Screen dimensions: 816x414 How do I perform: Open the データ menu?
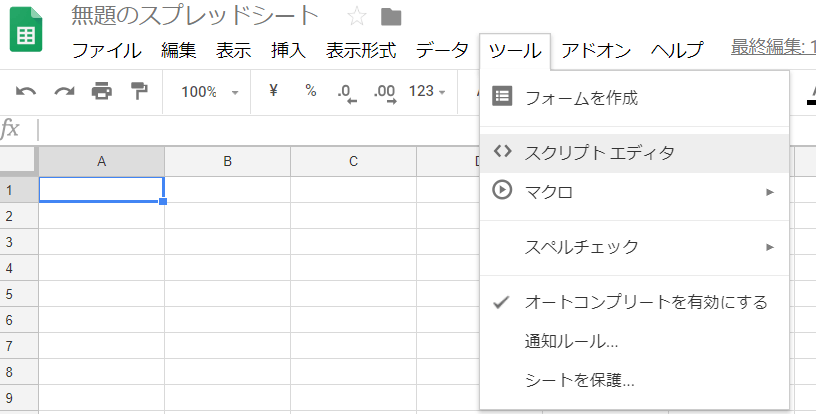click(442, 50)
